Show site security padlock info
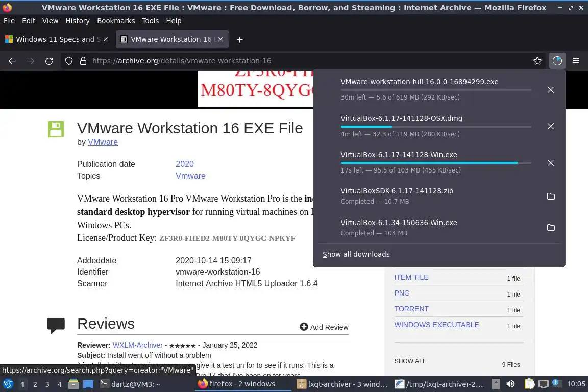 (83, 61)
